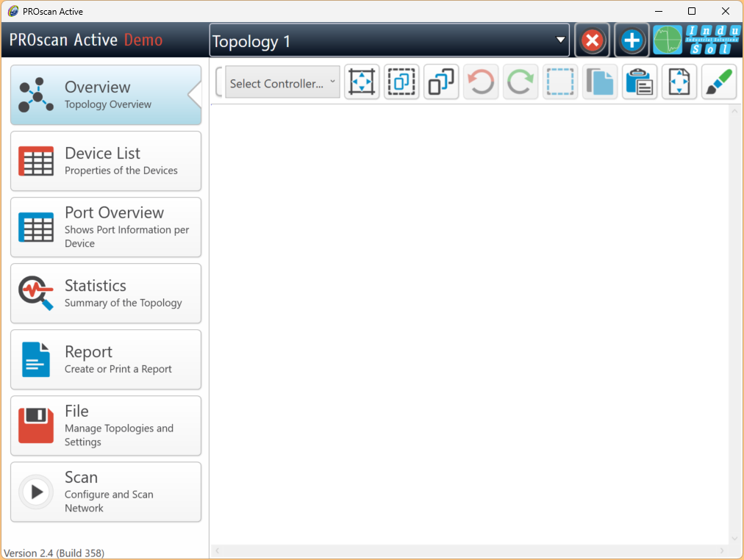Click the paintbrush color tool icon
Viewport: 744px width, 560px height.
(x=719, y=82)
